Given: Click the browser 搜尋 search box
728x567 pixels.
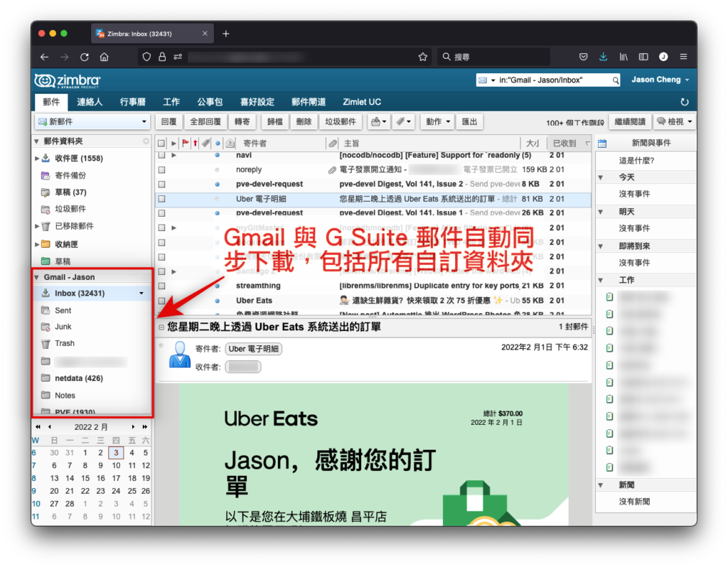Looking at the screenshot, I should coord(494,57).
